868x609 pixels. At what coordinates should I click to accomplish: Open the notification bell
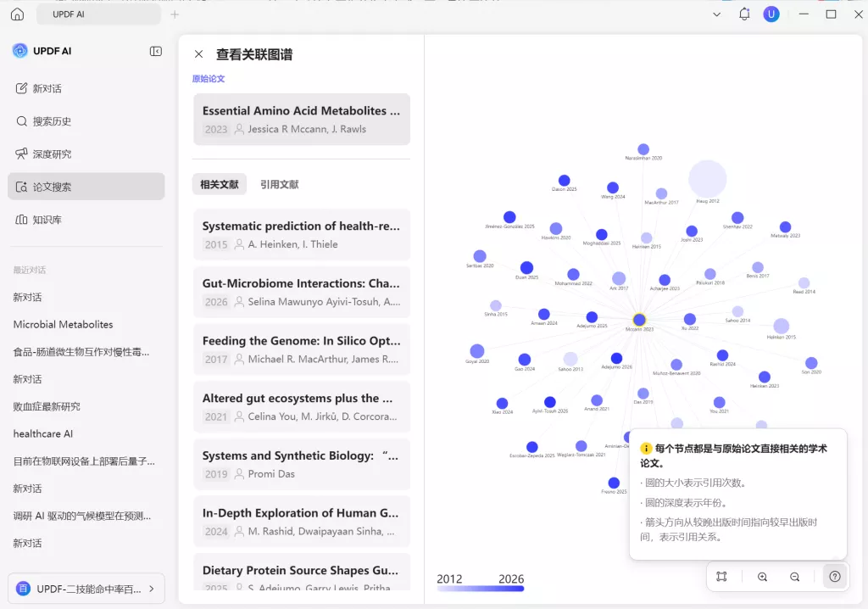coord(744,14)
